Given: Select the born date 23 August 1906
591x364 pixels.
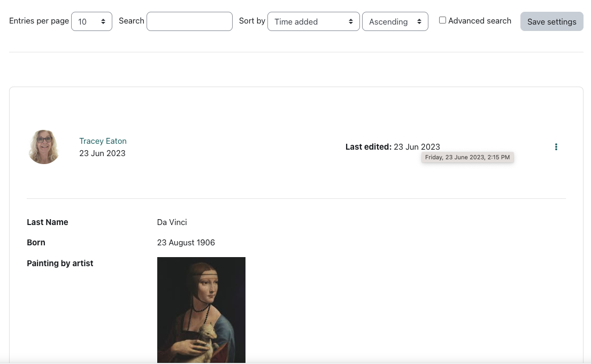Looking at the screenshot, I should coord(186,243).
